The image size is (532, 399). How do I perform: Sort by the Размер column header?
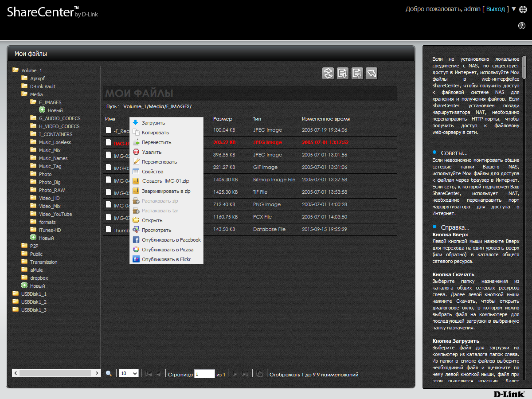pyautogui.click(x=223, y=119)
